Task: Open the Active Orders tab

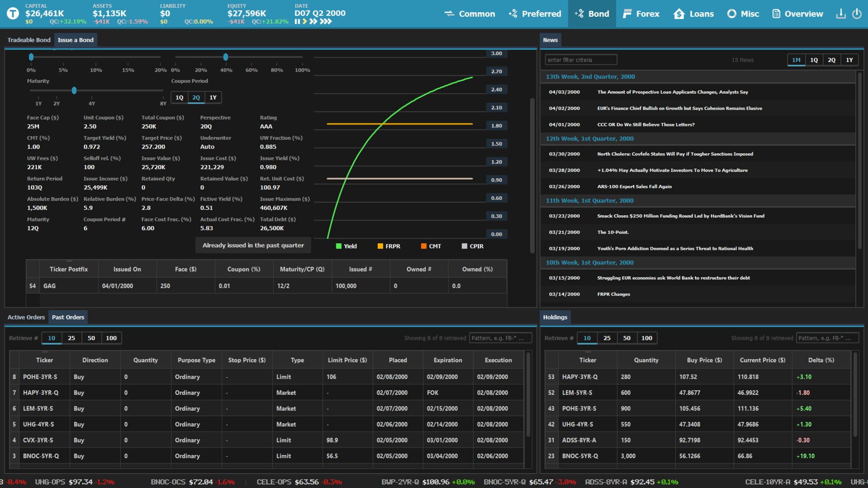Action: [x=26, y=317]
